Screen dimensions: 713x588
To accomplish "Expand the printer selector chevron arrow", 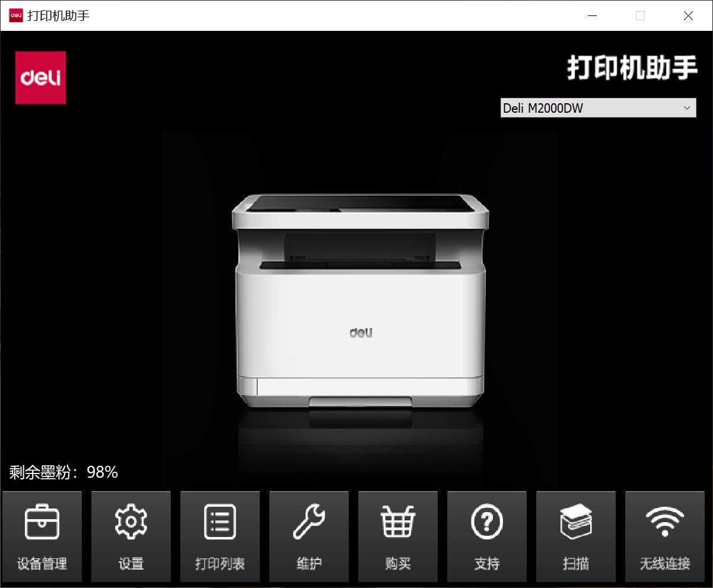I will click(x=686, y=108).
